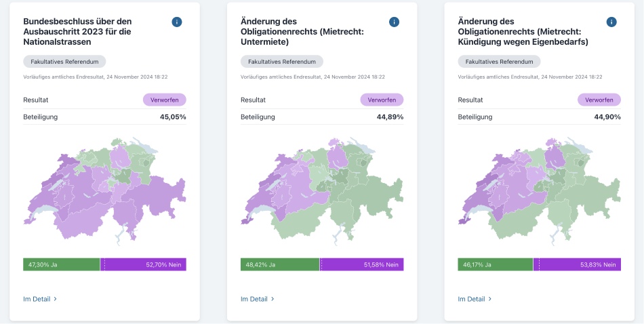This screenshot has width=644, height=324.
Task: Open Im Detail for the Nationalstrassen vote
Action: coord(40,299)
